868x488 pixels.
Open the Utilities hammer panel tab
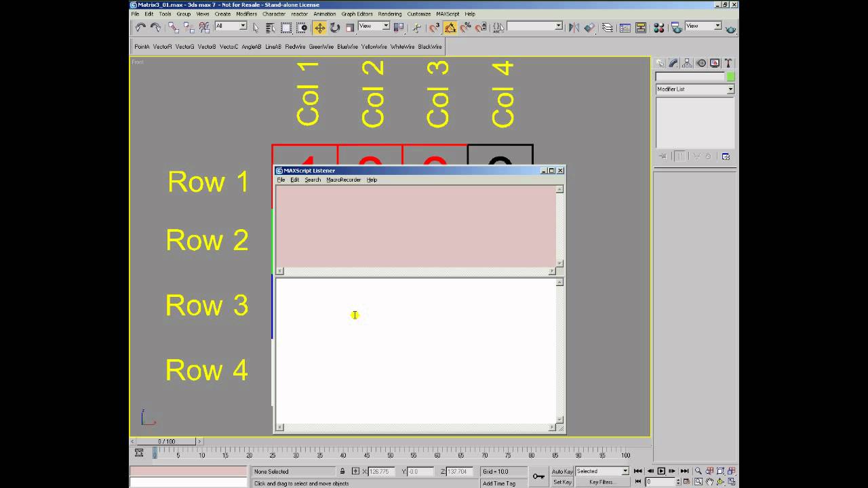(x=728, y=63)
